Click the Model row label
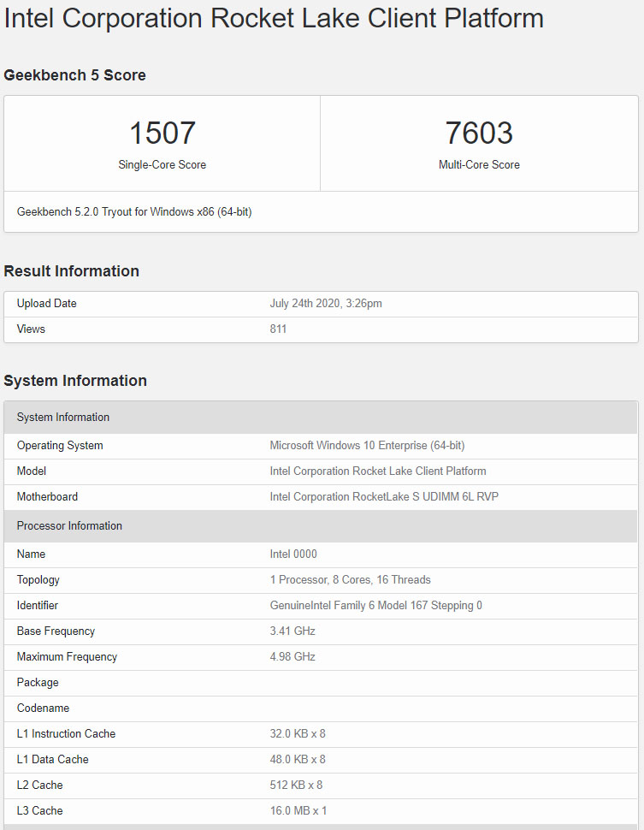Image resolution: width=644 pixels, height=830 pixels. pos(32,471)
